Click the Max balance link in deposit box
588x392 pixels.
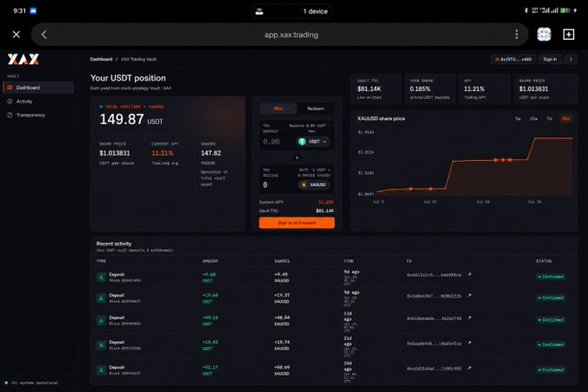[311, 132]
